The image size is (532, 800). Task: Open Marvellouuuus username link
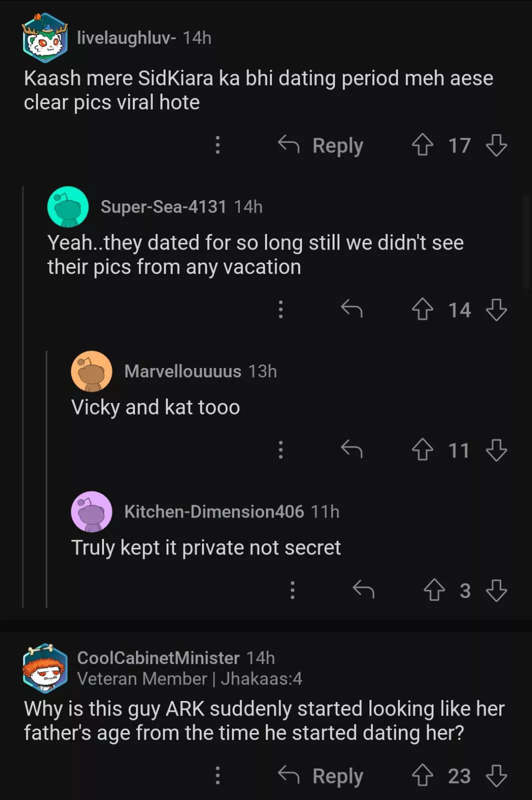pos(182,371)
